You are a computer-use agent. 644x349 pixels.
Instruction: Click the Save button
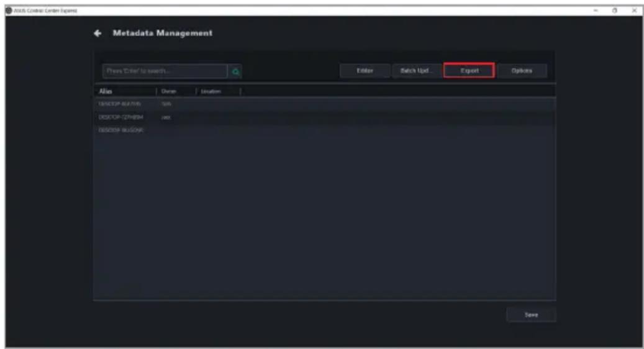coord(531,315)
